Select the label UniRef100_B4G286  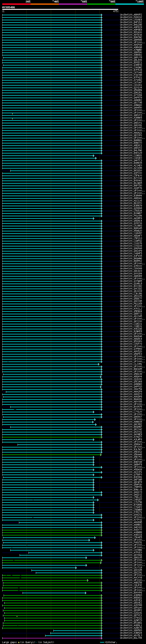131,25
